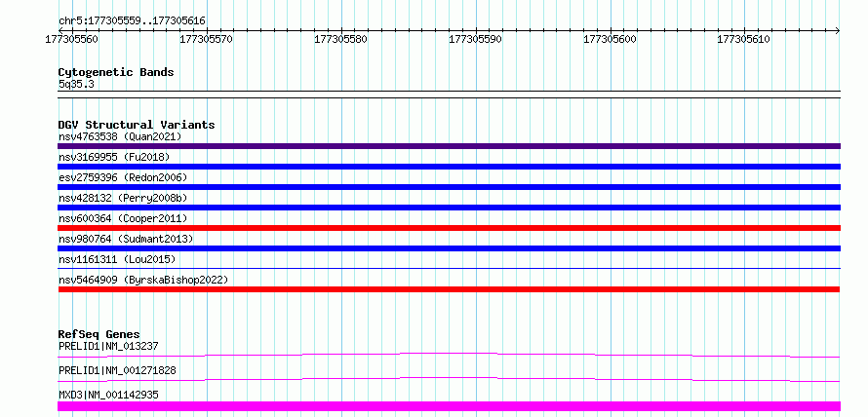This screenshot has width=868, height=417.
Task: Click the DGV Structural Variants track heading
Action: click(137, 125)
